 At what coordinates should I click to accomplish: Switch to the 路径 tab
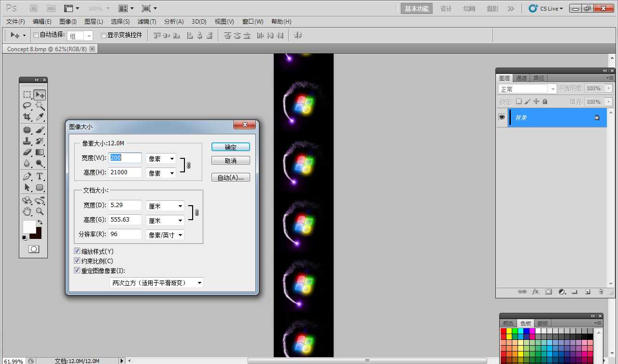coord(539,78)
